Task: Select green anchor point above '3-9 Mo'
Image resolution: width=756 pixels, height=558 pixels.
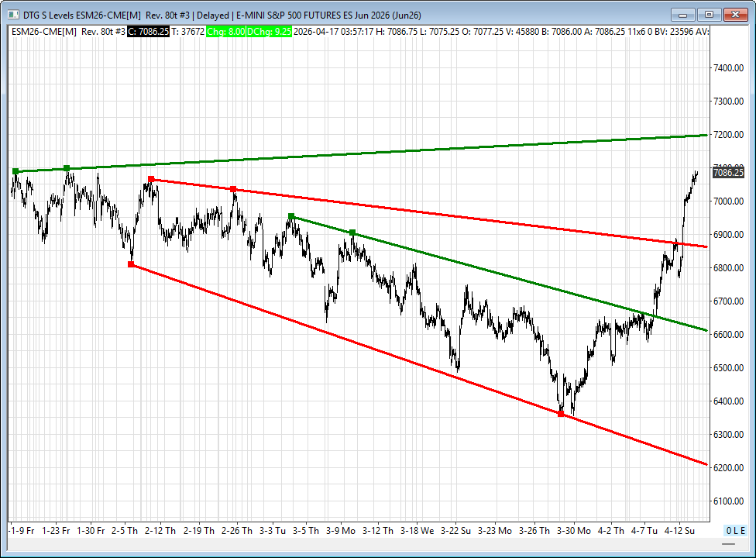Action: (352, 232)
